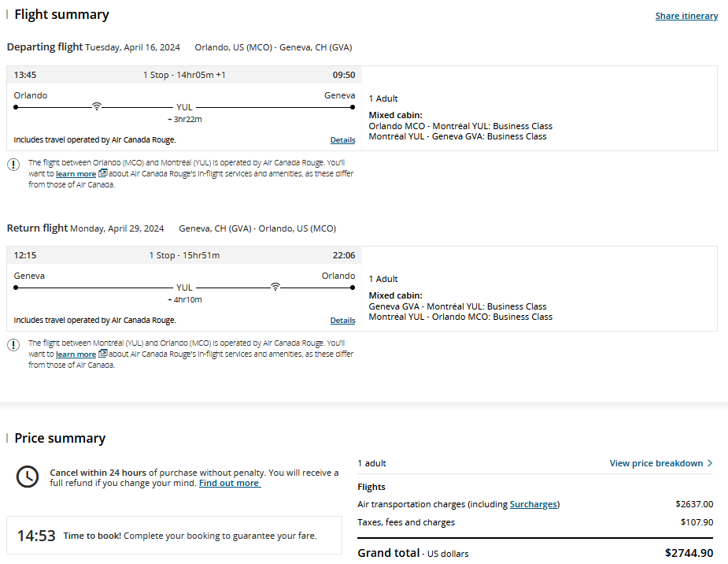Click learn more about Air Canada Rouge return flight
This screenshot has width=728, height=564.
pyautogui.click(x=76, y=354)
